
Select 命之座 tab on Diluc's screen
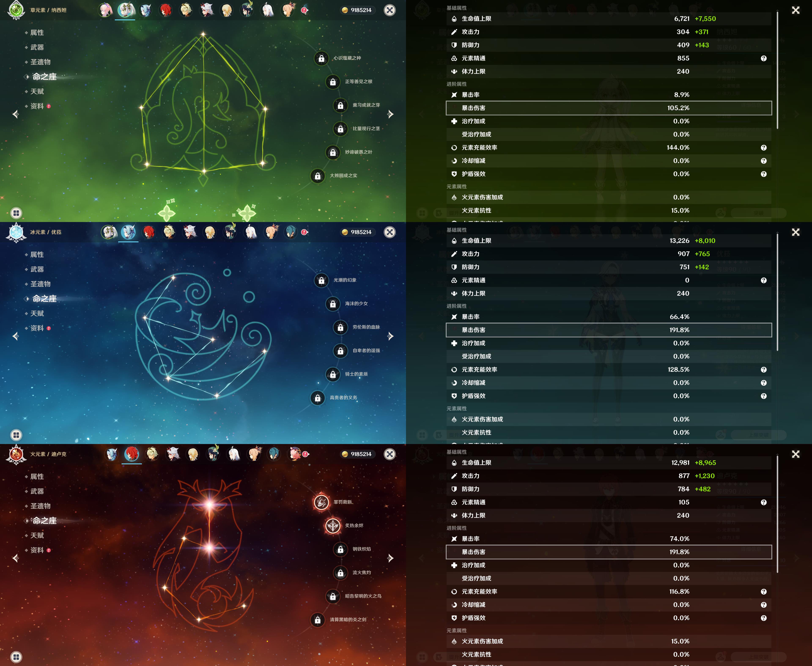pyautogui.click(x=44, y=521)
